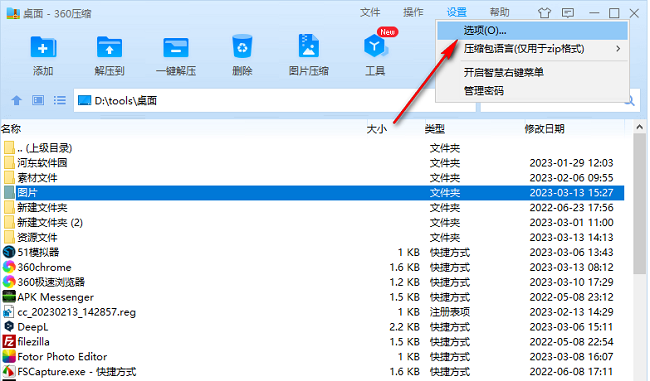Click the cc_20230213_142857.reg file icon
Viewport: 650px width, 381px height.
tap(9, 312)
